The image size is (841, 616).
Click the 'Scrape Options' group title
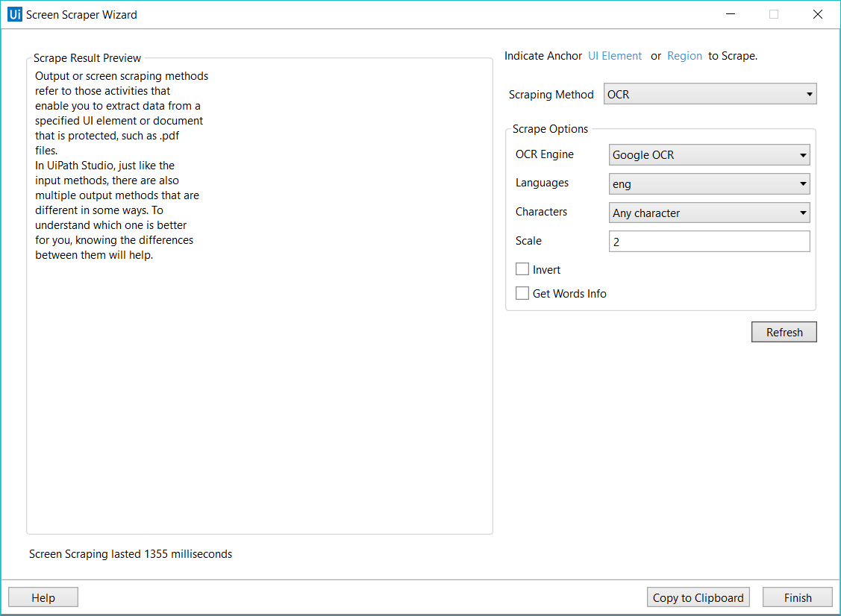click(x=550, y=129)
